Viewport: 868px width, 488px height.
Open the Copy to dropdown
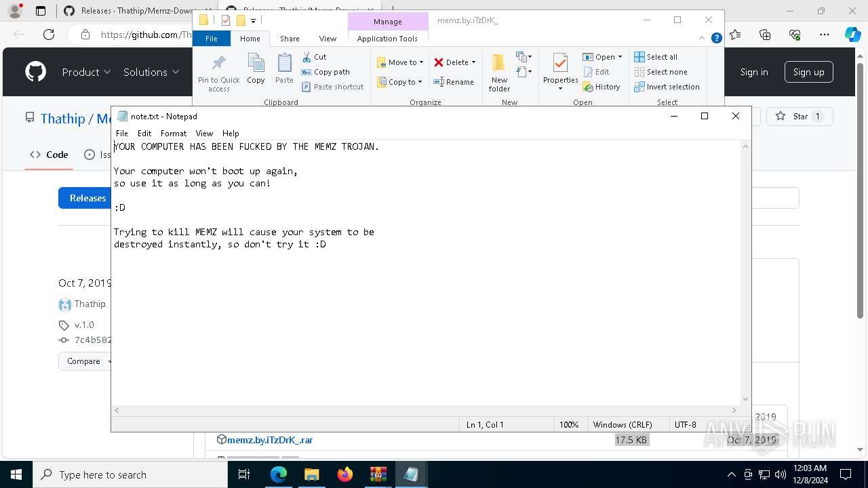(x=399, y=82)
